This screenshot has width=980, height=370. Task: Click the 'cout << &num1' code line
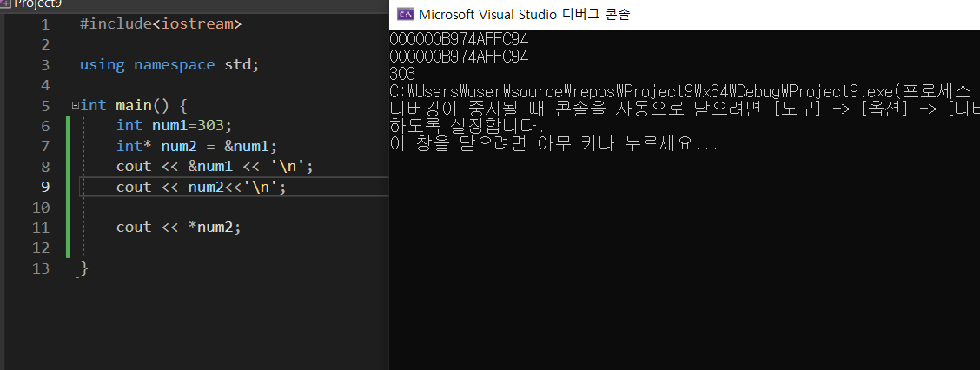tap(215, 166)
